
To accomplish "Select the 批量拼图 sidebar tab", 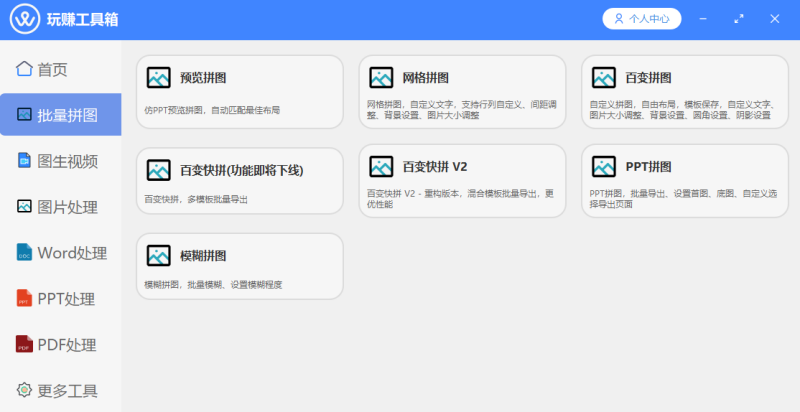I will [x=61, y=115].
